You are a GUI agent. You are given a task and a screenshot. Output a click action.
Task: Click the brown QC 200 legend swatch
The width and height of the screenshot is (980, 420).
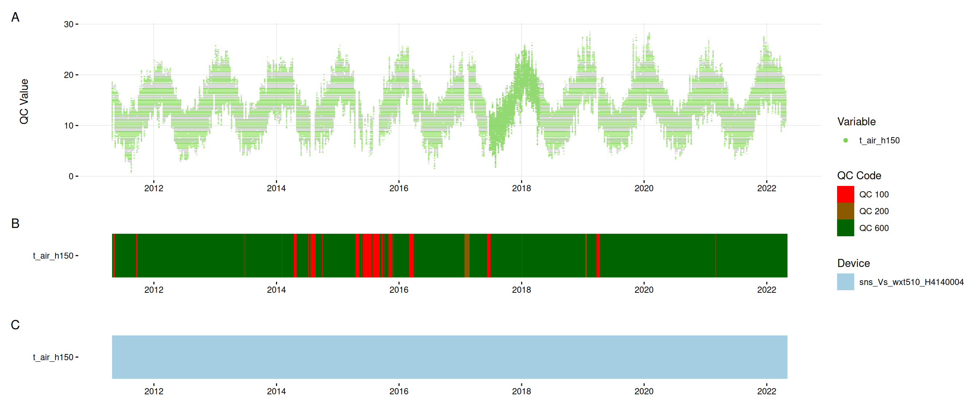(x=845, y=211)
